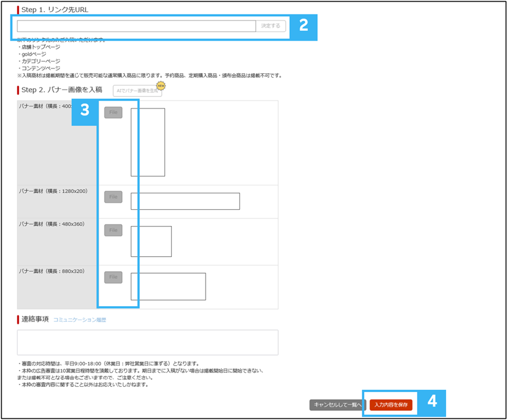Click the goldページ list item text
This screenshot has height=420, width=507.
click(34, 55)
